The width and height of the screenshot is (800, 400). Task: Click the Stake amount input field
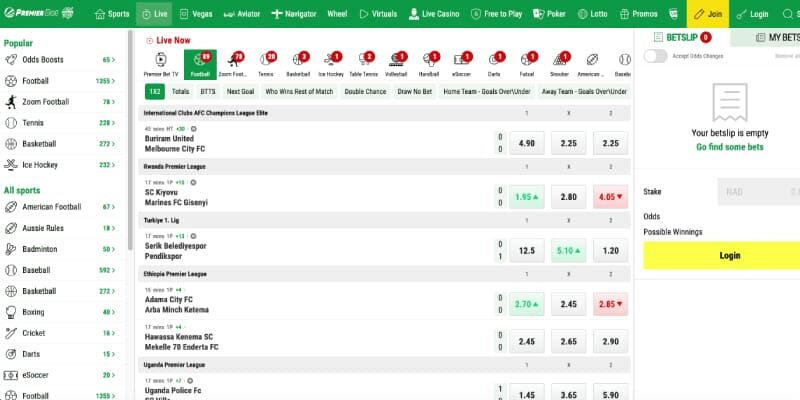pyautogui.click(x=759, y=192)
